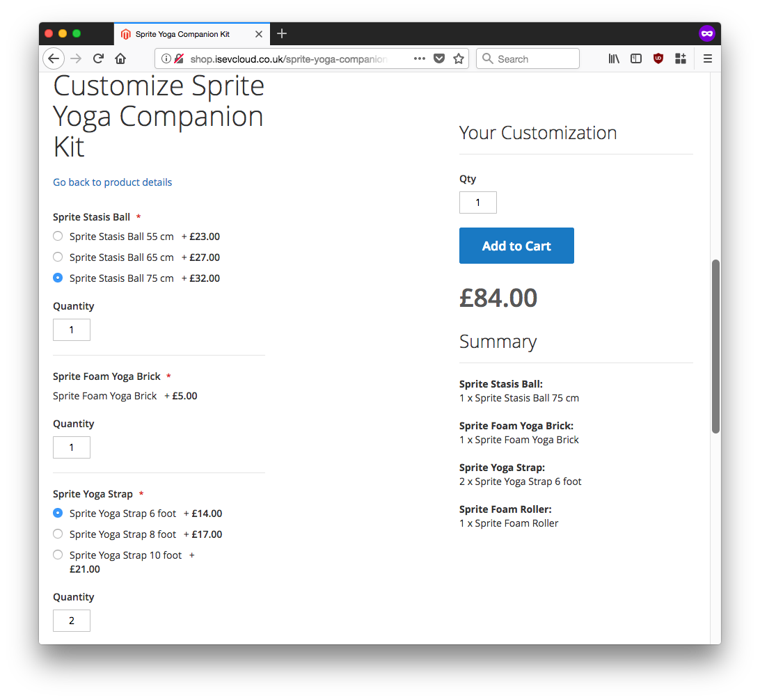Click the browser forward arrow
Screen dimensions: 760x700
tap(76, 59)
